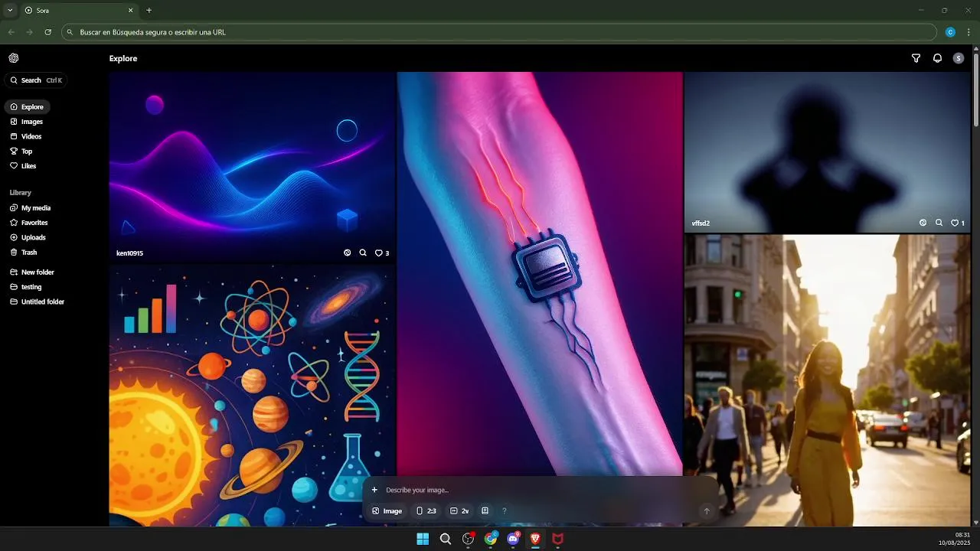Open Windows taskbar search
This screenshot has width=980, height=551.
click(x=446, y=539)
